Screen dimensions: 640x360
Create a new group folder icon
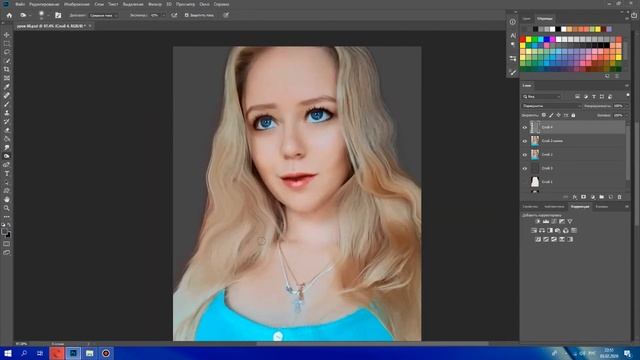point(602,197)
